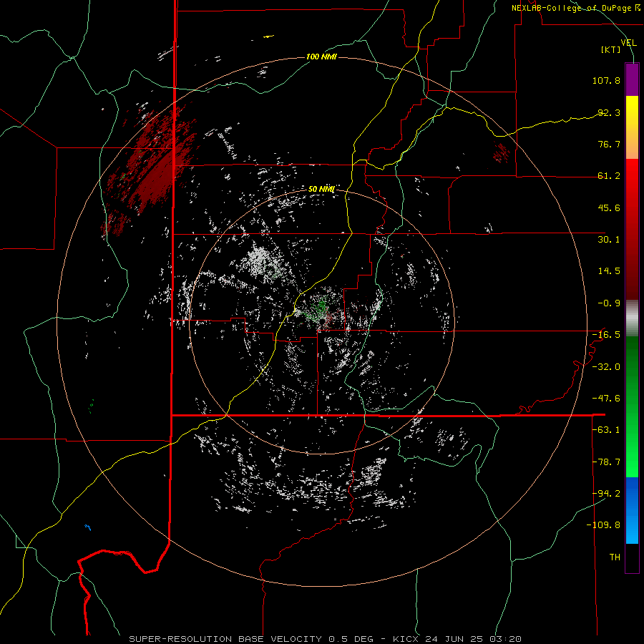Click the -63.1 scale value
Screen dimensions: 644x644
pos(606,430)
